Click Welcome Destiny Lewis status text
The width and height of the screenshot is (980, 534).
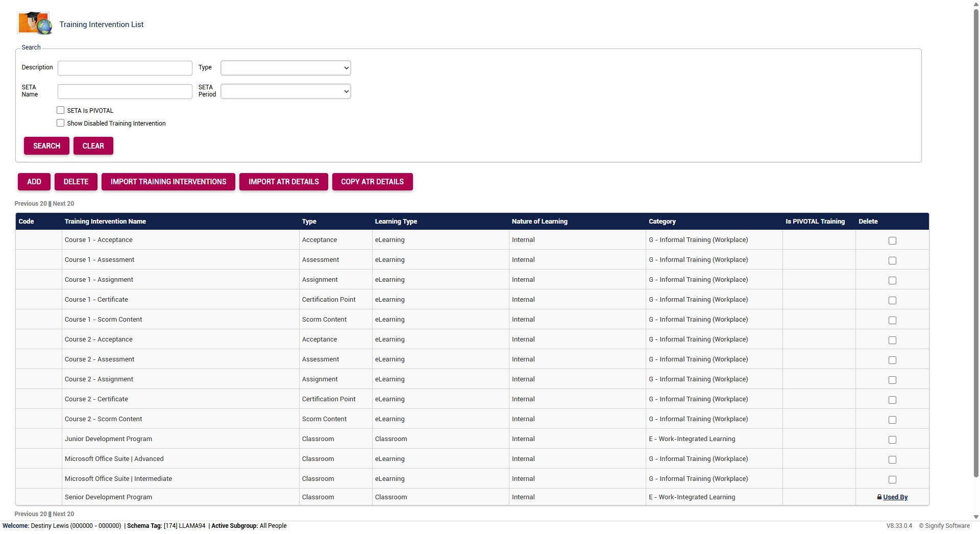click(x=62, y=526)
